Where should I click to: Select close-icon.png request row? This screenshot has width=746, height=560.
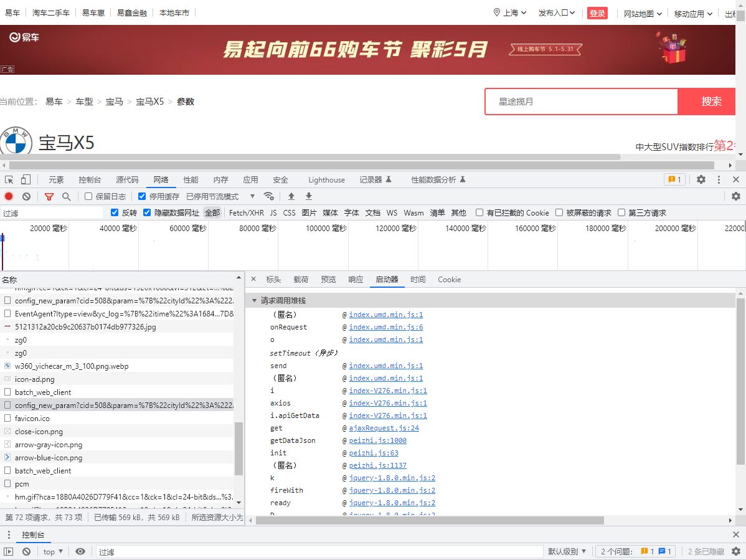point(117,432)
